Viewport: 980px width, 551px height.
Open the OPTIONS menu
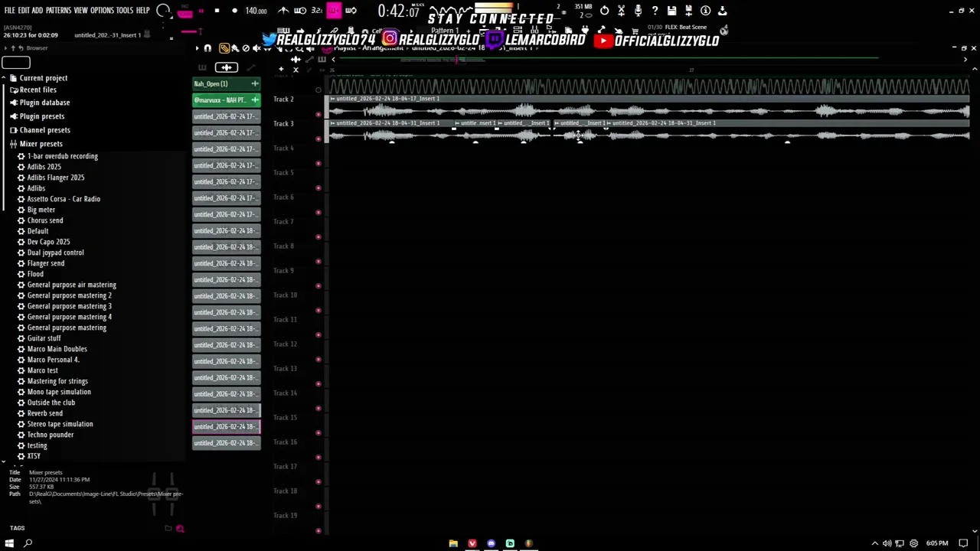point(102,11)
